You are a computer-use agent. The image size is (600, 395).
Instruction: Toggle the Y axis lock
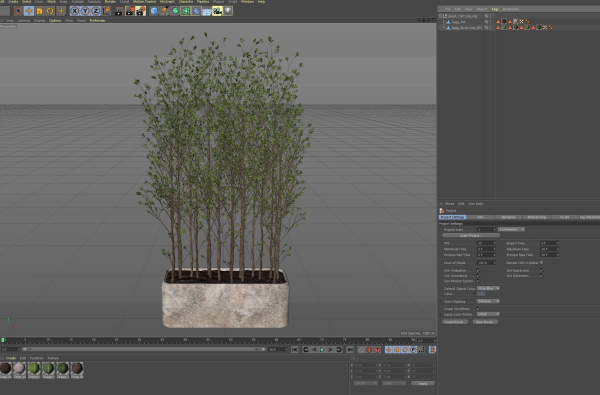tap(85, 11)
